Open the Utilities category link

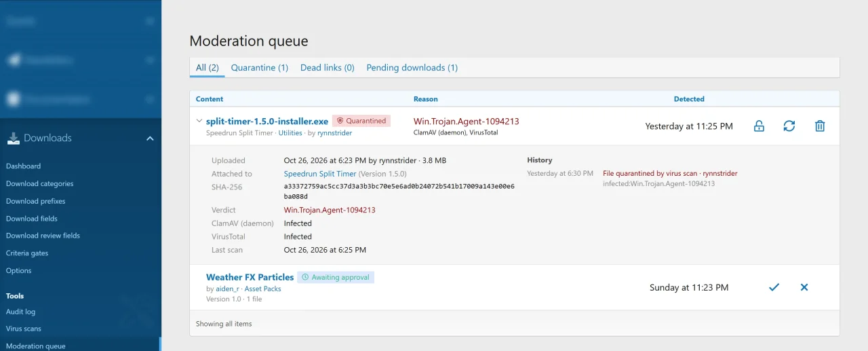pos(290,133)
